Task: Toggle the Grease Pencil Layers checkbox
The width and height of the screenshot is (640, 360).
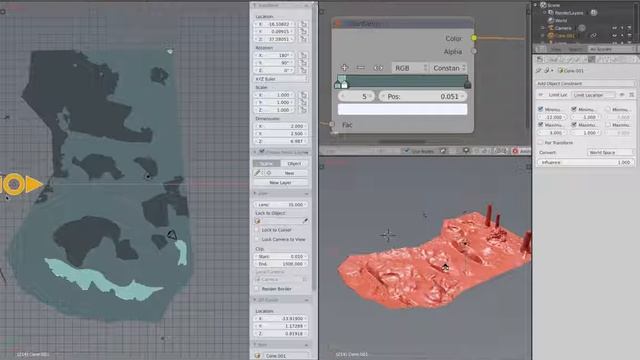Action: point(262,152)
